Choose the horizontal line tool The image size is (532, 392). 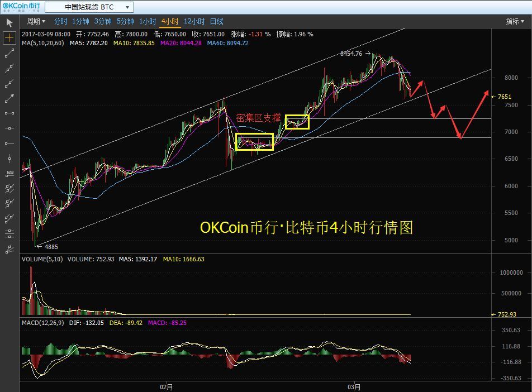[x=9, y=128]
